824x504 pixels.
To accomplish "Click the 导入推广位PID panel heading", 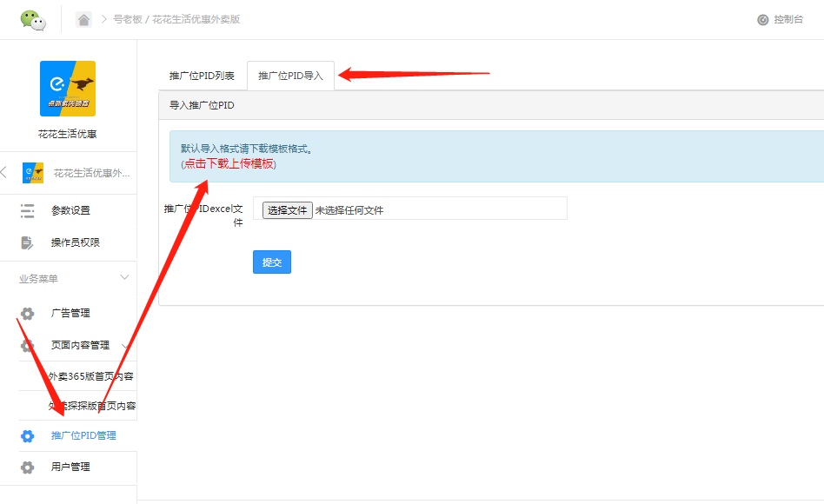I will (202, 105).
